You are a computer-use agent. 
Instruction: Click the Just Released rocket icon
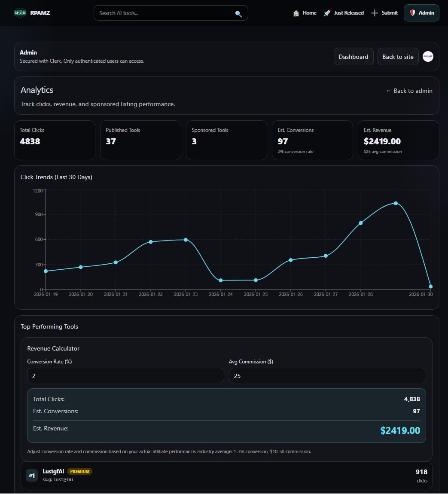[327, 13]
